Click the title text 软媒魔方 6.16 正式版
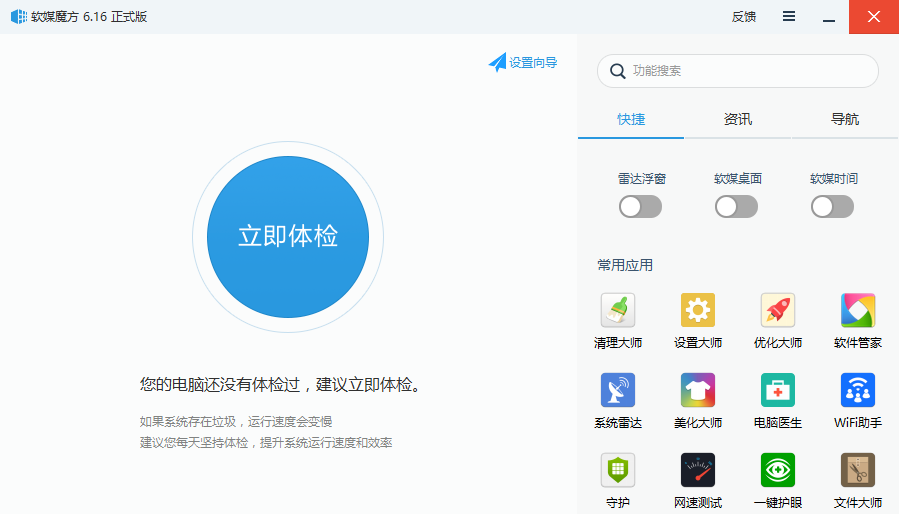 click(89, 17)
